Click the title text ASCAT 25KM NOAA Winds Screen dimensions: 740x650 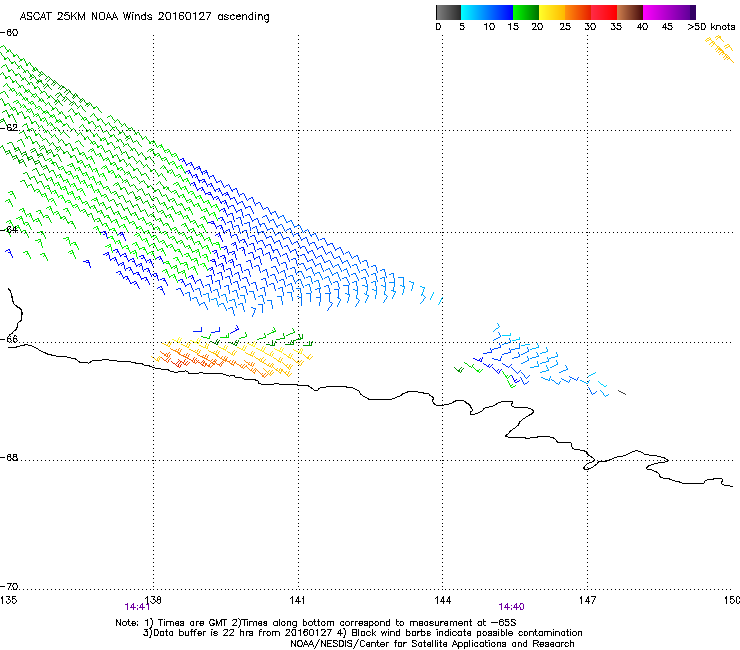[86, 16]
